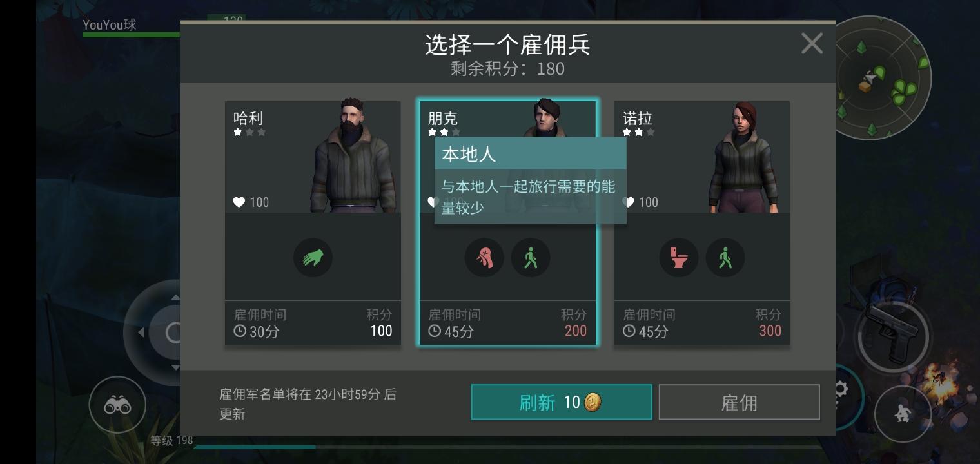Close the mercenary selection dialog
Image resolution: width=980 pixels, height=464 pixels.
pyautogui.click(x=812, y=44)
